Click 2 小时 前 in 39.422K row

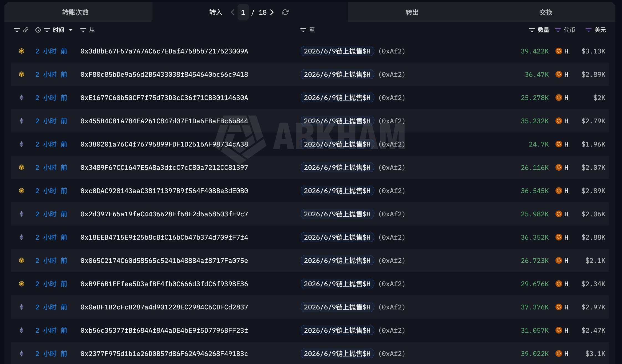tap(51, 51)
